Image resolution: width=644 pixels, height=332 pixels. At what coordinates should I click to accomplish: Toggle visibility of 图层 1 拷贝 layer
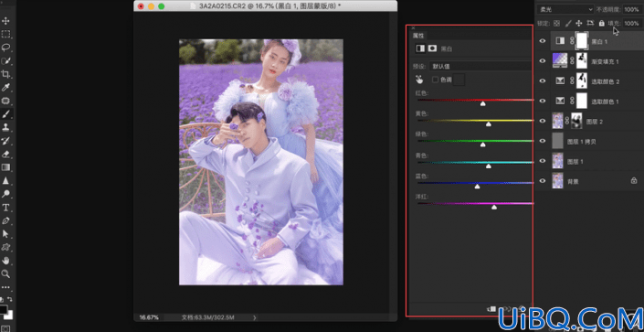(542, 141)
